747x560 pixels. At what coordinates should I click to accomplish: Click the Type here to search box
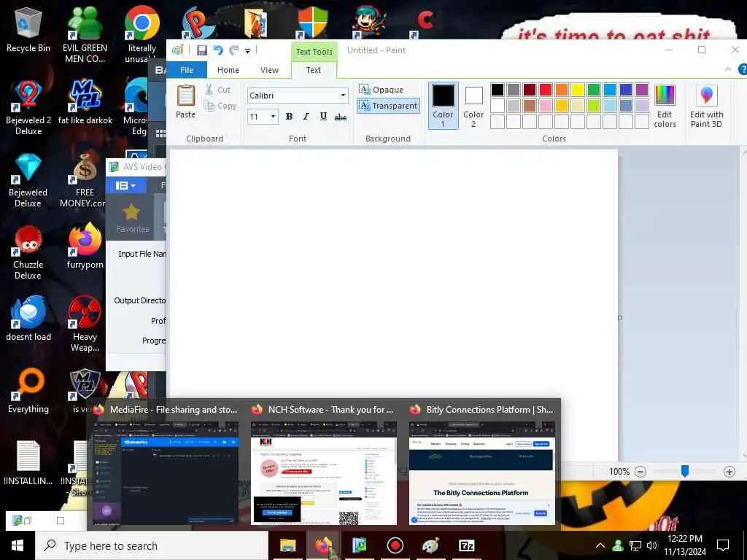click(x=152, y=545)
